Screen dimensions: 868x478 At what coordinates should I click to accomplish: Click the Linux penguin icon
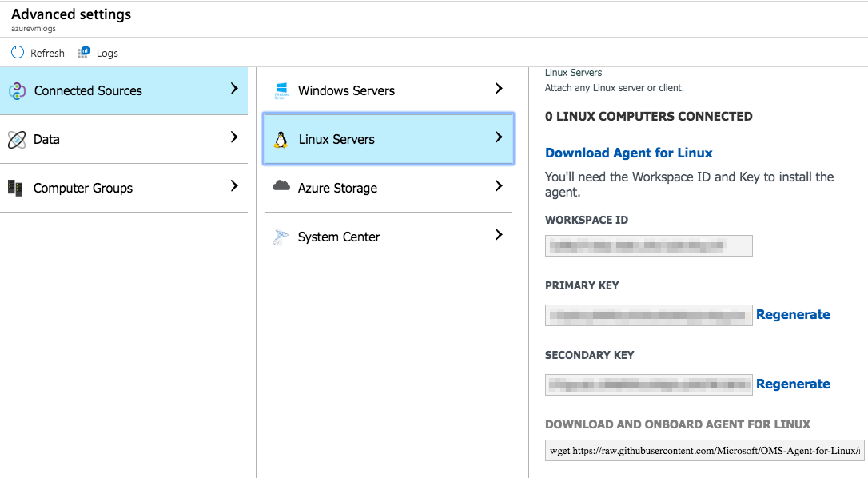tap(281, 140)
